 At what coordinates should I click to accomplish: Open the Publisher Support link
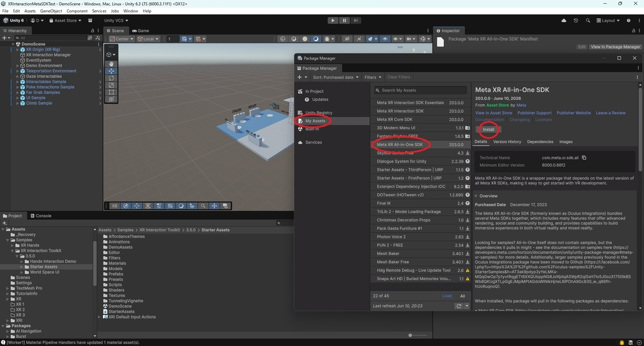pyautogui.click(x=535, y=113)
